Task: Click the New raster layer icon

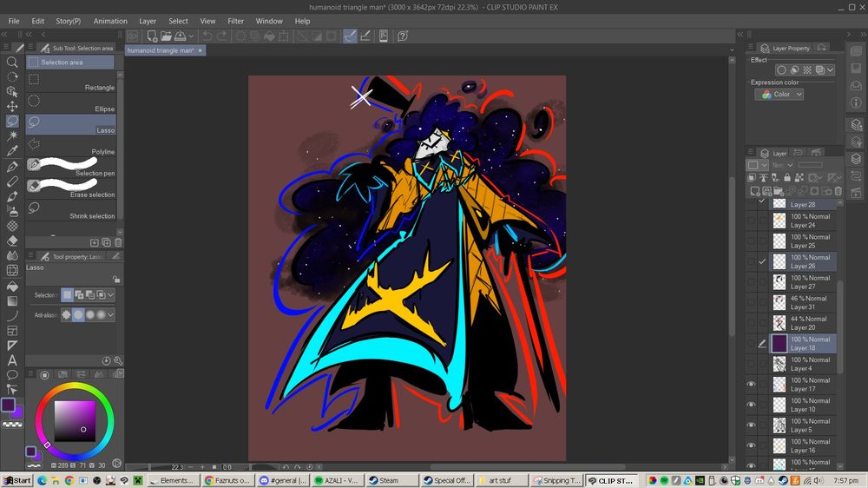Action: point(754,191)
